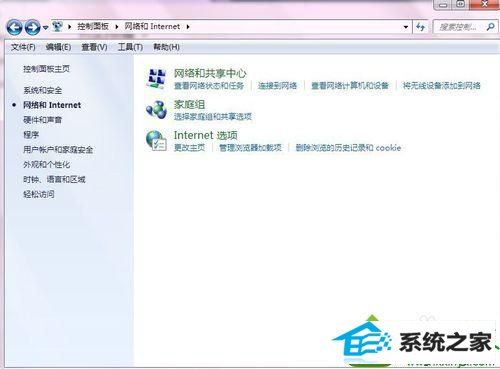Maximize the Control Panel window
The height and width of the screenshot is (369, 500).
pyautogui.click(x=460, y=5)
